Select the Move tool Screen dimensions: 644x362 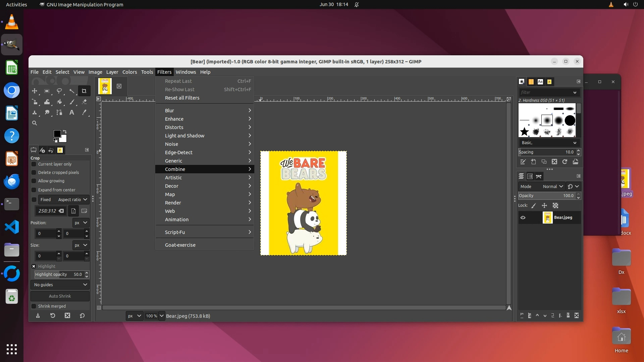pos(35,91)
